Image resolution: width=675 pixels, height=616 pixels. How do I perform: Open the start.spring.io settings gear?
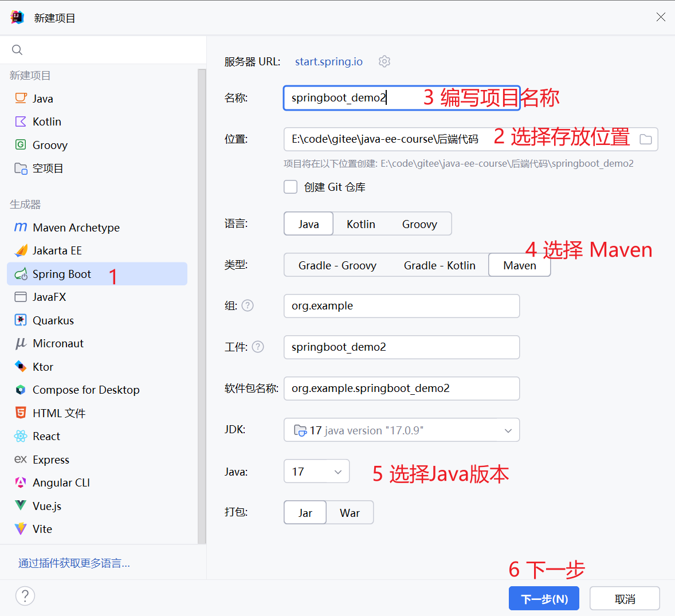click(384, 61)
